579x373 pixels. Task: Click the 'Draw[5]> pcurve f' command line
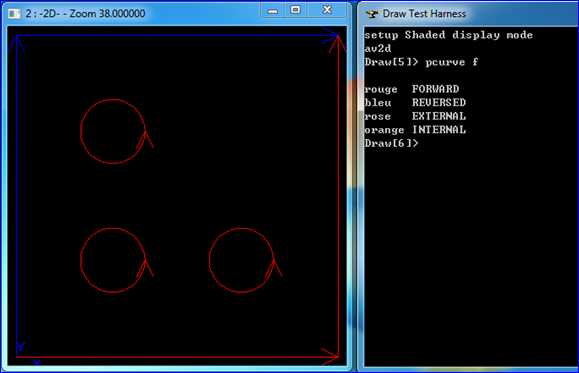pyautogui.click(x=421, y=62)
